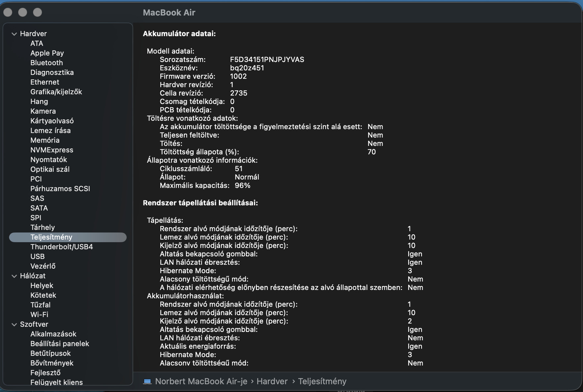Close the MacBook Air window
This screenshot has width=583, height=392.
click(x=8, y=13)
